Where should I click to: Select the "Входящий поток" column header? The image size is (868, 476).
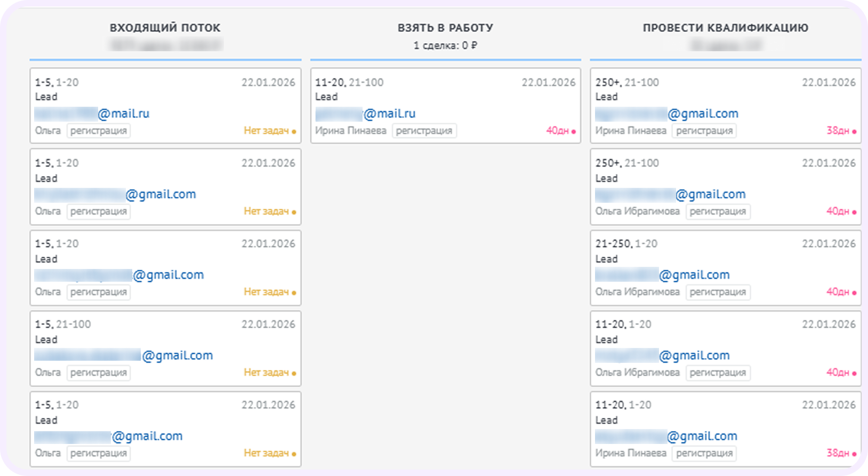[x=165, y=28]
